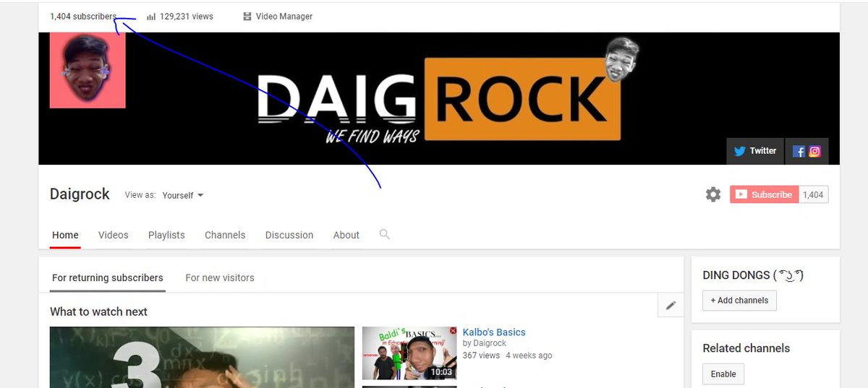
Task: Click the Daigrock channel title
Action: point(80,194)
